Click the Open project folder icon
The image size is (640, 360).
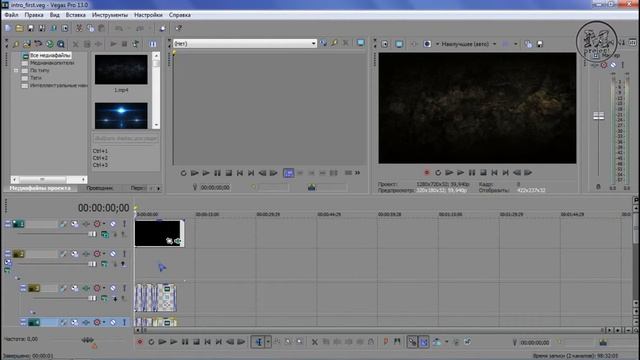pyautogui.click(x=19, y=28)
